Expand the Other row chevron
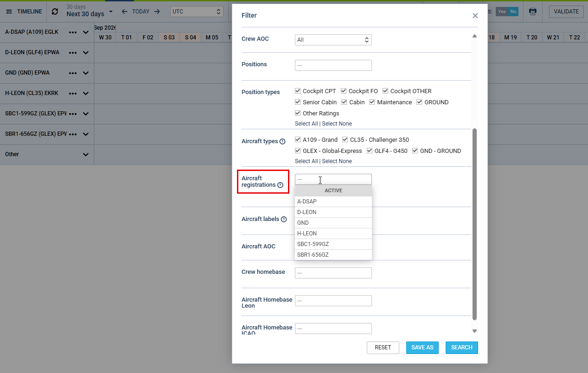The height and width of the screenshot is (373, 588). pos(86,154)
